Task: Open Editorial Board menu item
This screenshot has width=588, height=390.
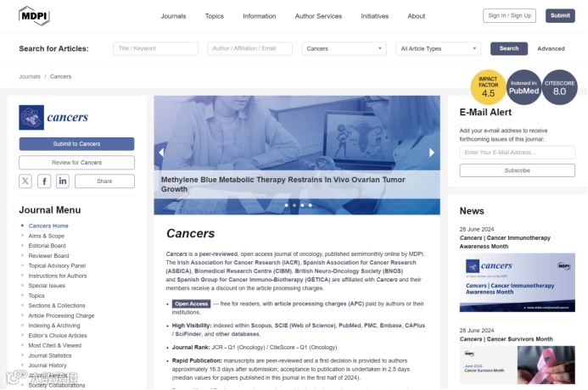Action: click(48, 246)
